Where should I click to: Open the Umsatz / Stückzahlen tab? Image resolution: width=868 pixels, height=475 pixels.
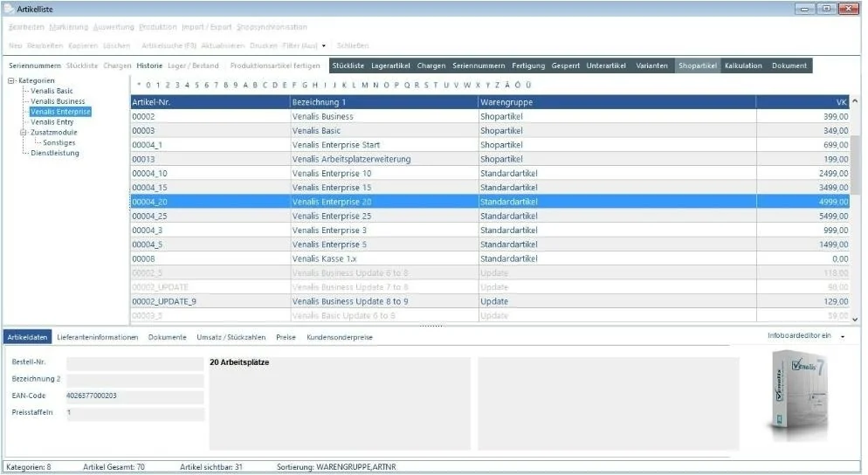click(x=231, y=337)
